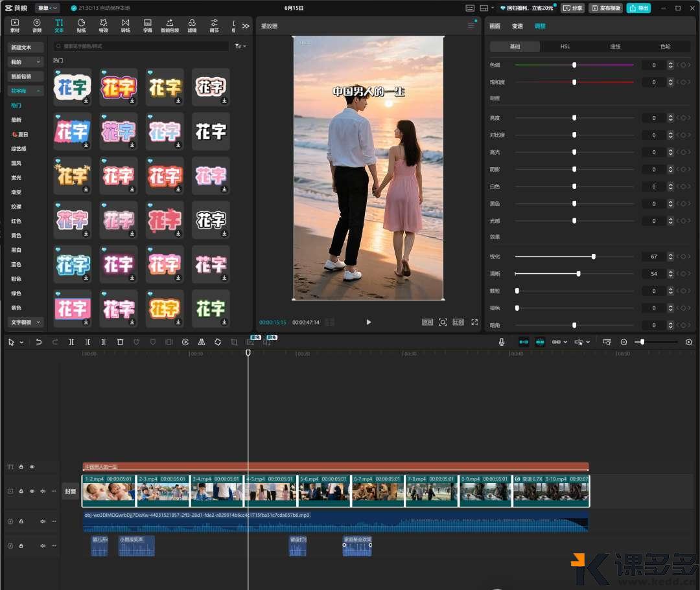Click the rotate icon in timeline toolbar

pyautogui.click(x=218, y=342)
